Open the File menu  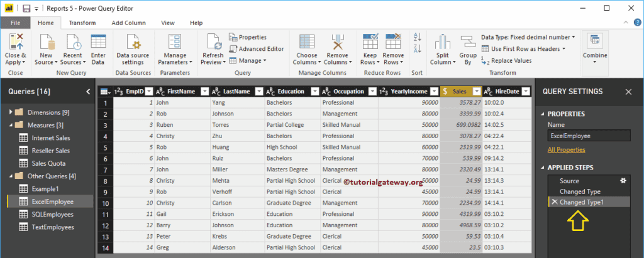[x=16, y=23]
